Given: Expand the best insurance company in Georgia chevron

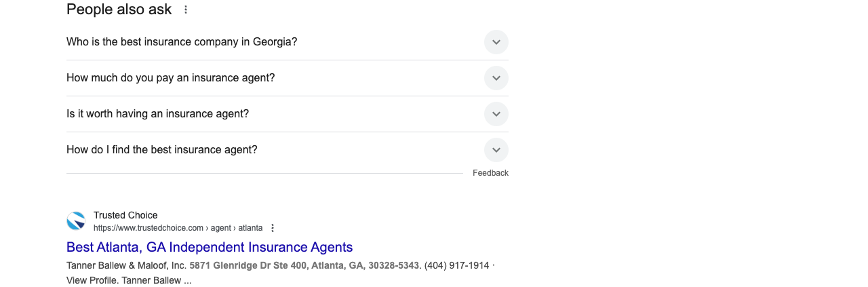Looking at the screenshot, I should coord(496,42).
